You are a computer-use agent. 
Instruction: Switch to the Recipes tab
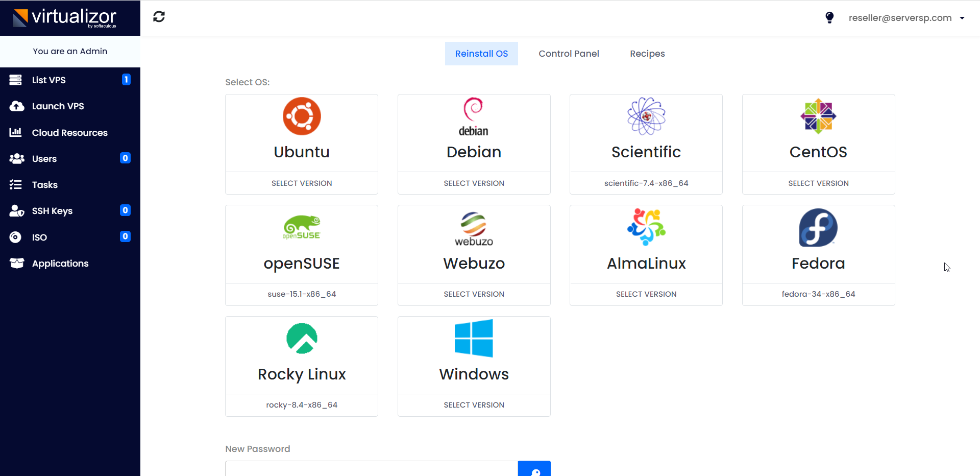[647, 54]
